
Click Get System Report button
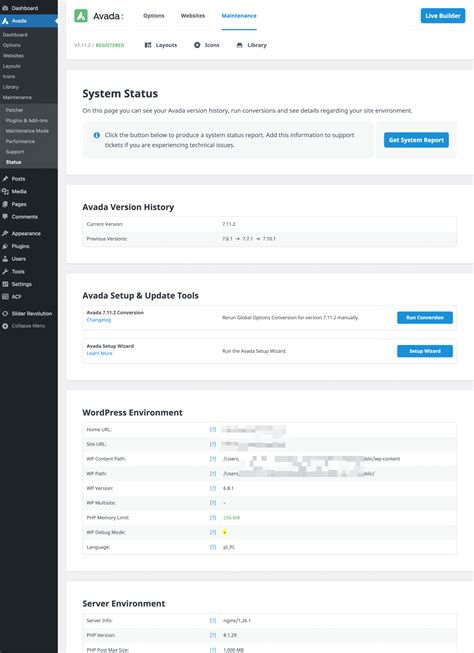pyautogui.click(x=416, y=140)
